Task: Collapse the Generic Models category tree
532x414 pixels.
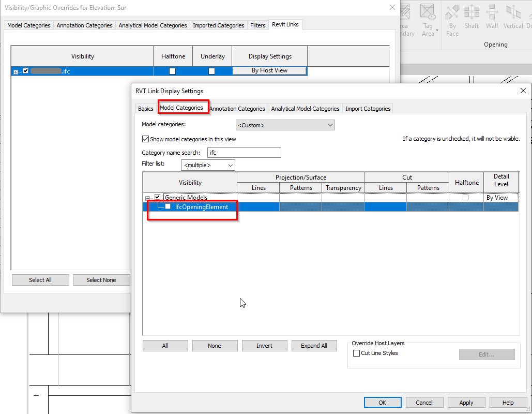Action: (x=148, y=197)
